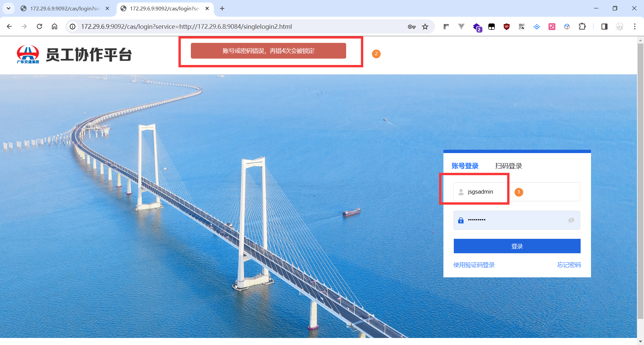Image resolution: width=644 pixels, height=345 pixels.
Task: Minimize the Chrome window
Action: (596, 8)
